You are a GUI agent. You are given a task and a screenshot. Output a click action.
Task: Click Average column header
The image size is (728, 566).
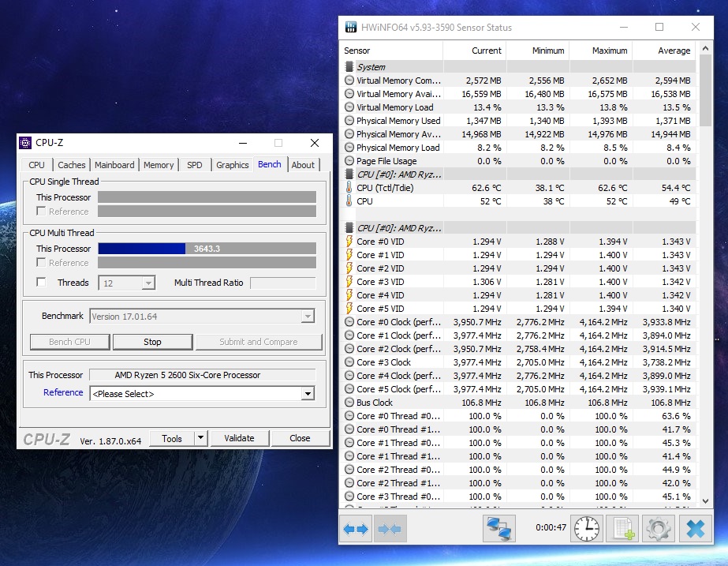(x=664, y=51)
